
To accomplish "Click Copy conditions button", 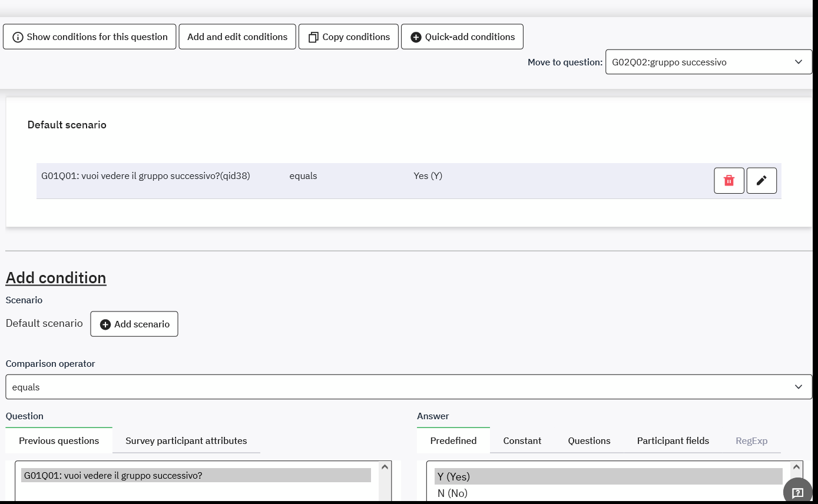I will (349, 37).
